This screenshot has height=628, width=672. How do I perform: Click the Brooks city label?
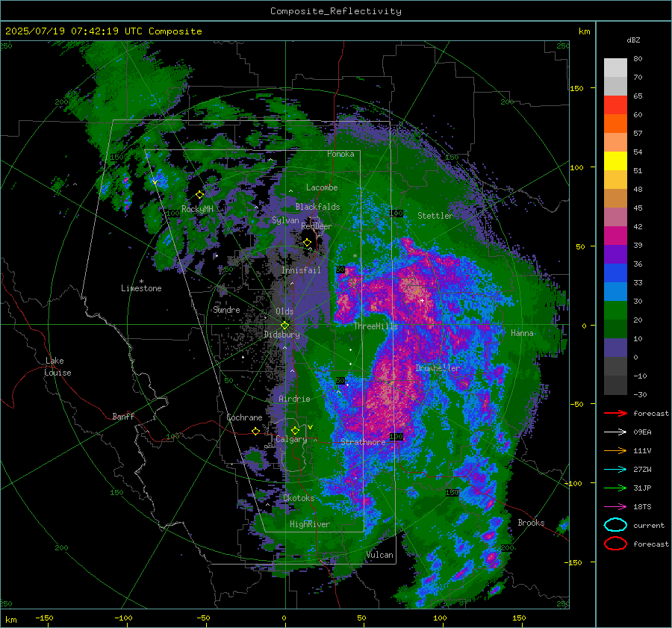pos(531,523)
